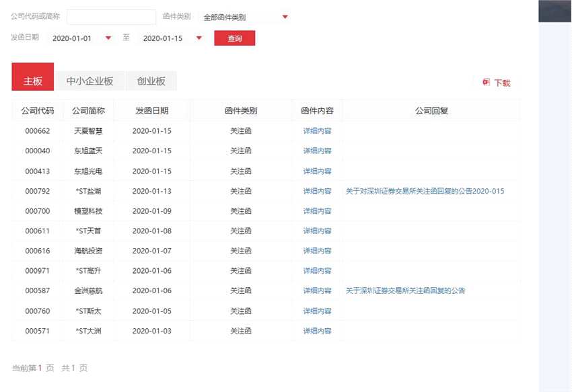Select company code 000760
The image size is (572, 392).
tap(37, 311)
